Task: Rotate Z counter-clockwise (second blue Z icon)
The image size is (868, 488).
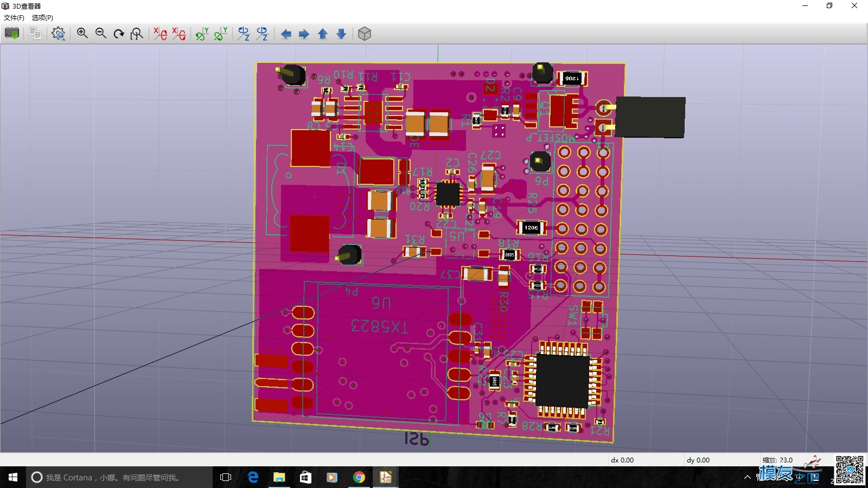Action: [x=263, y=34]
